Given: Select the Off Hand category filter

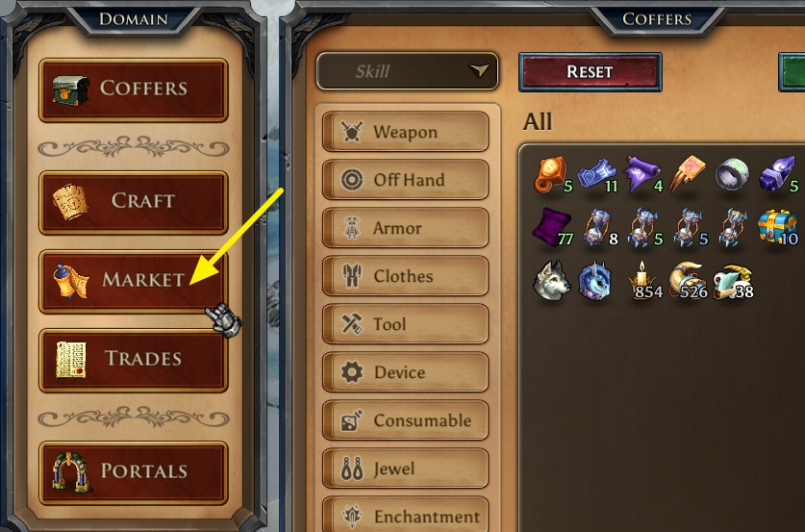Looking at the screenshot, I should (x=406, y=180).
